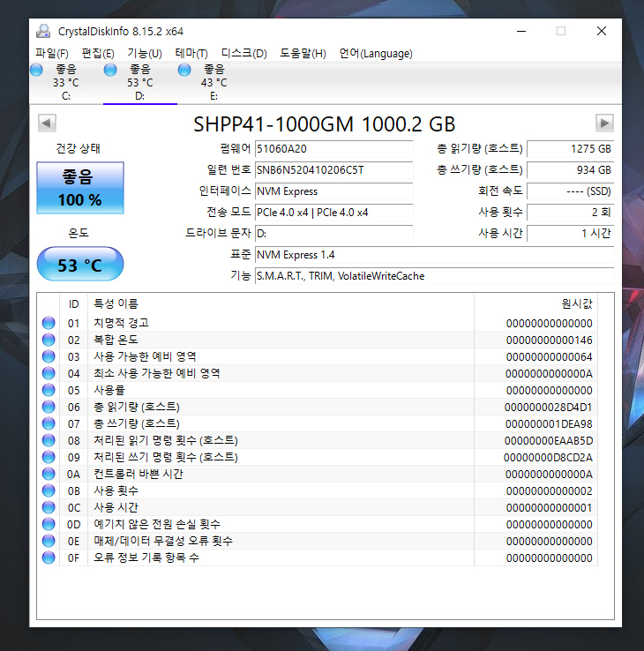Click the serial number field SNB6N520410206C5T
Screen dimensions: 644x651
click(x=333, y=170)
